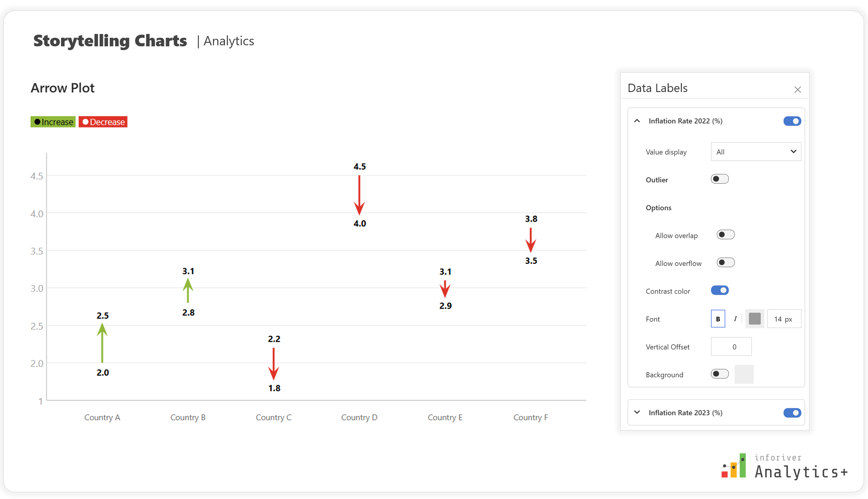This screenshot has width=868, height=499.
Task: Click the green arrow for Country B
Action: [188, 290]
